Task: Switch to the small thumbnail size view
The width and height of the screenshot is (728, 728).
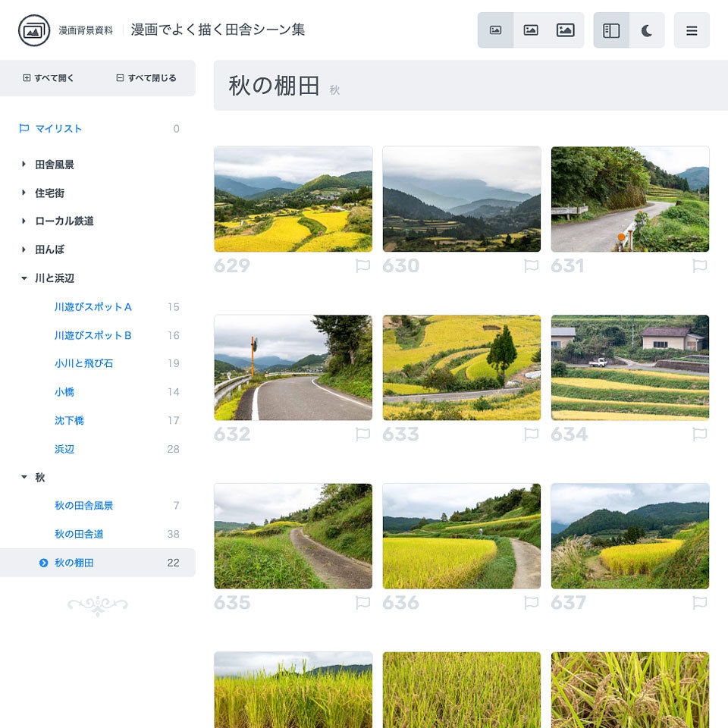Action: (x=496, y=30)
